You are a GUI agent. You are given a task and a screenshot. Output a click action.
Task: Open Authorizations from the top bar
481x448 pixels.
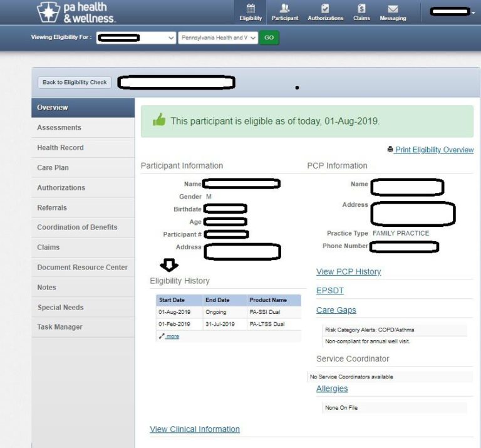[x=325, y=9]
